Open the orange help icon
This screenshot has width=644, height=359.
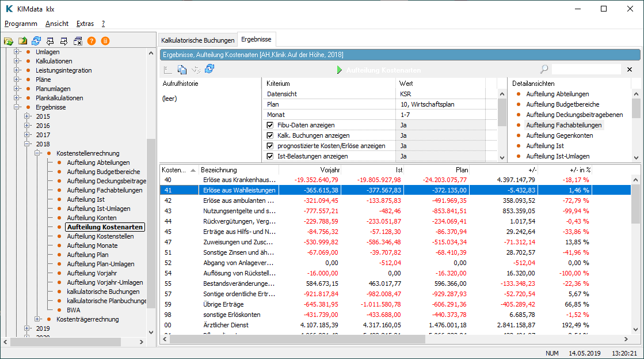click(92, 41)
